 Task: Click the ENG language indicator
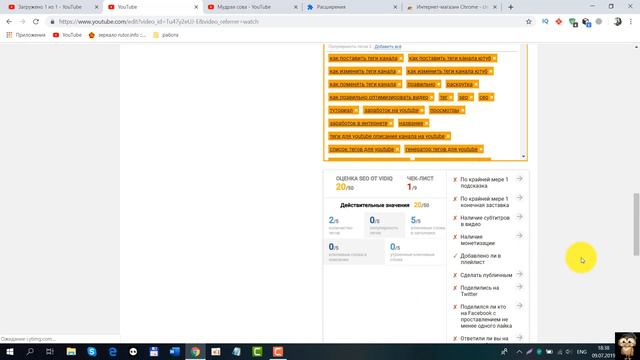coord(581,352)
